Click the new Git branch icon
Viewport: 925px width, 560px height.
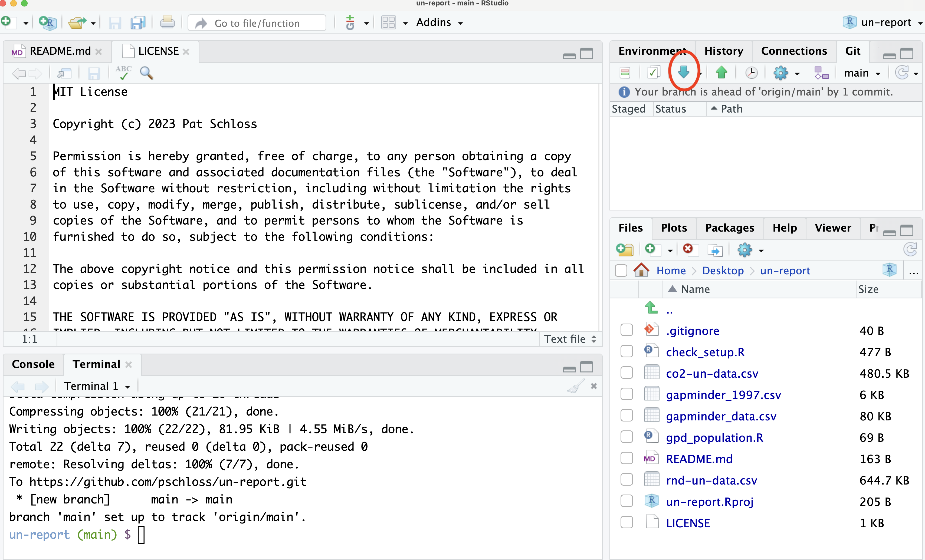coord(821,73)
